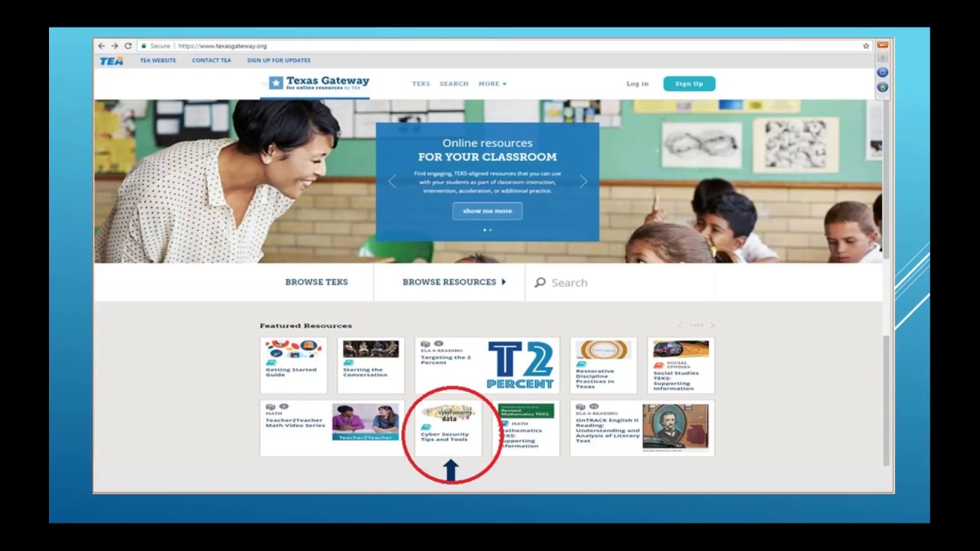Open the Targeting the 2 Percent card
Image resolution: width=980 pixels, height=551 pixels.
pyautogui.click(x=487, y=366)
